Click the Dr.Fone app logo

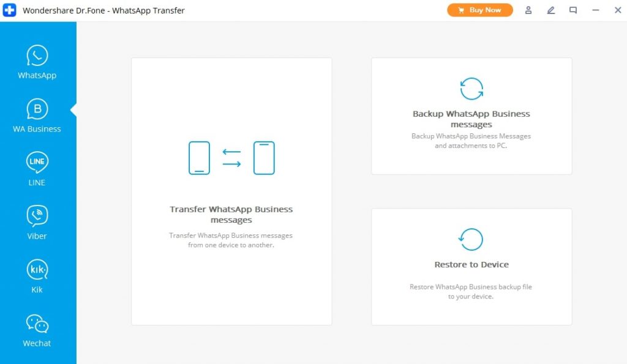click(x=10, y=10)
